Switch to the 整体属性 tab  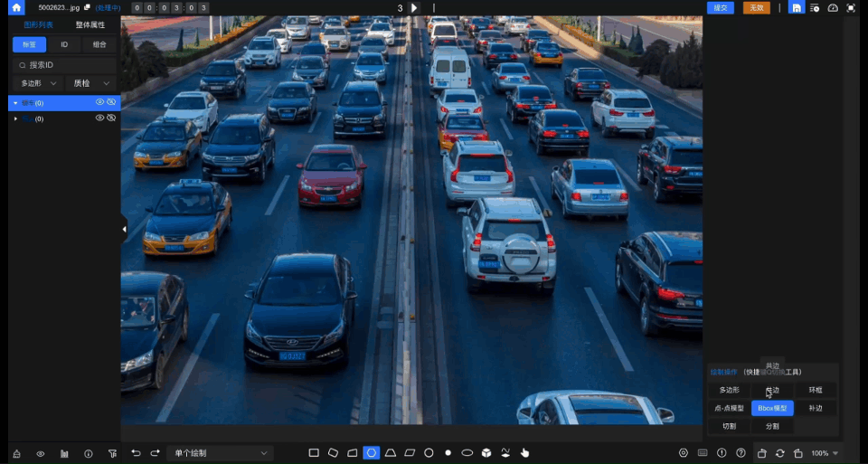tap(90, 25)
